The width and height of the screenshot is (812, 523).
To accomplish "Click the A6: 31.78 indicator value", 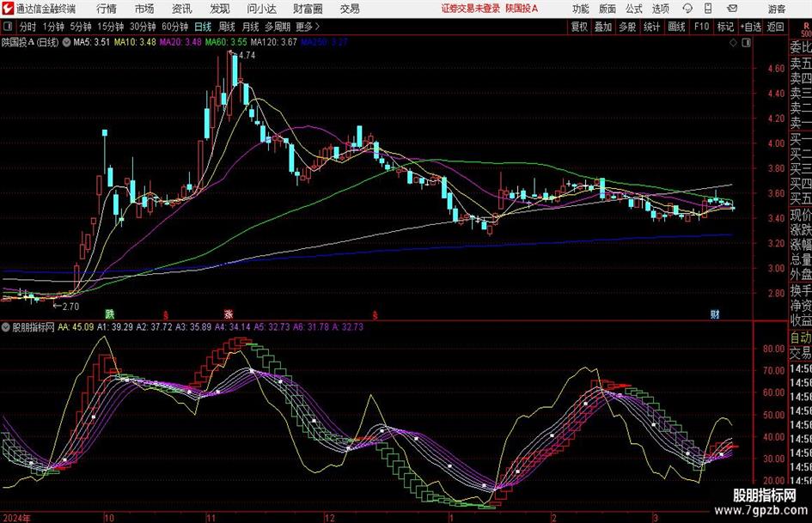I will [311, 327].
